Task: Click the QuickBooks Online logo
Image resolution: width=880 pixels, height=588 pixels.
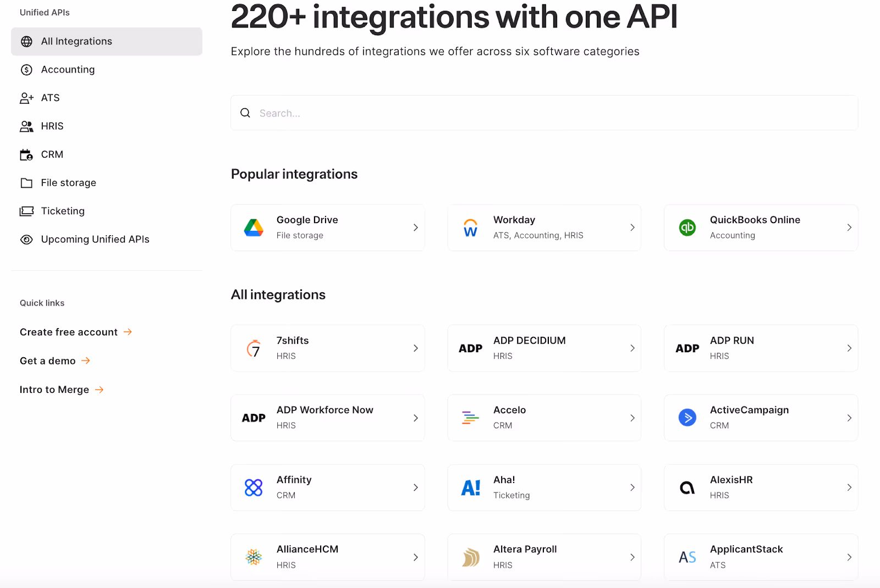Action: click(x=687, y=228)
